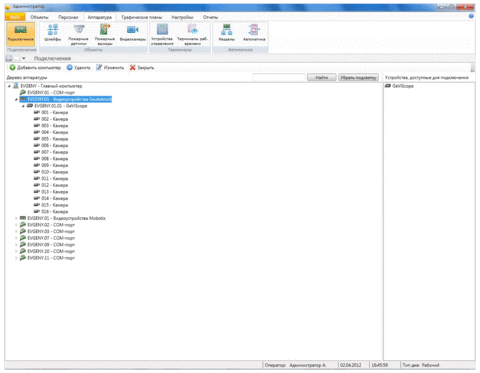Click the date 02.04.2012 in status bar
This screenshot has width=480, height=373.
click(x=350, y=365)
